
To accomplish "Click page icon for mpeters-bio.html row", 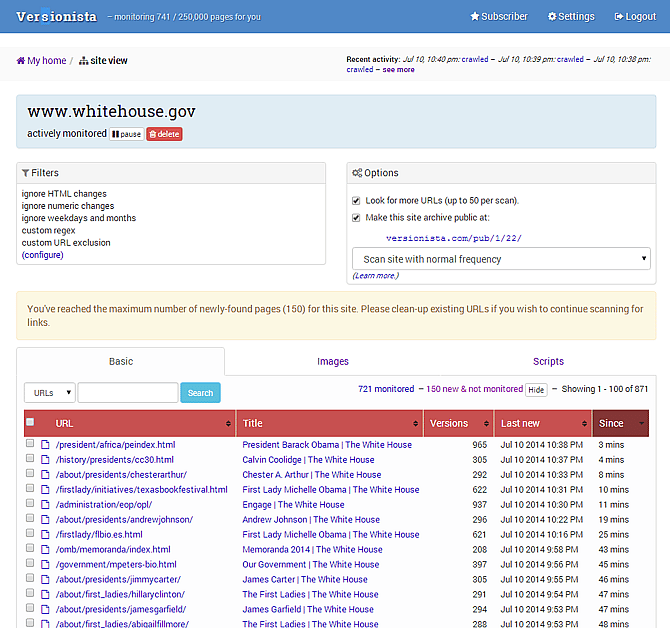I will (x=45, y=564).
